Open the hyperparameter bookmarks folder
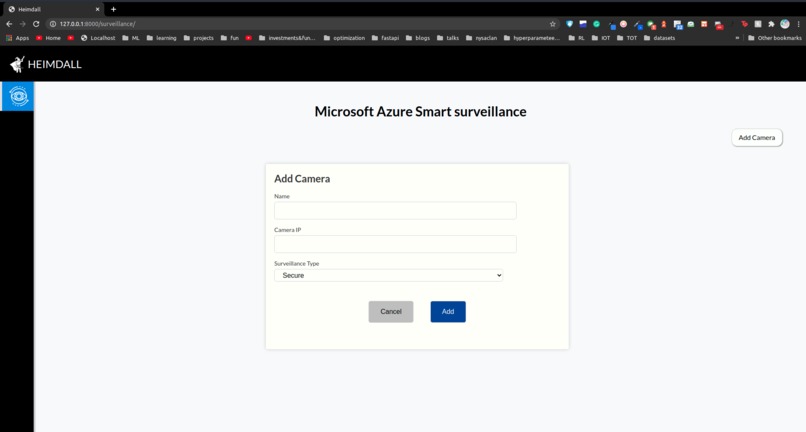Screen dimensions: 806x432 (x=532, y=38)
